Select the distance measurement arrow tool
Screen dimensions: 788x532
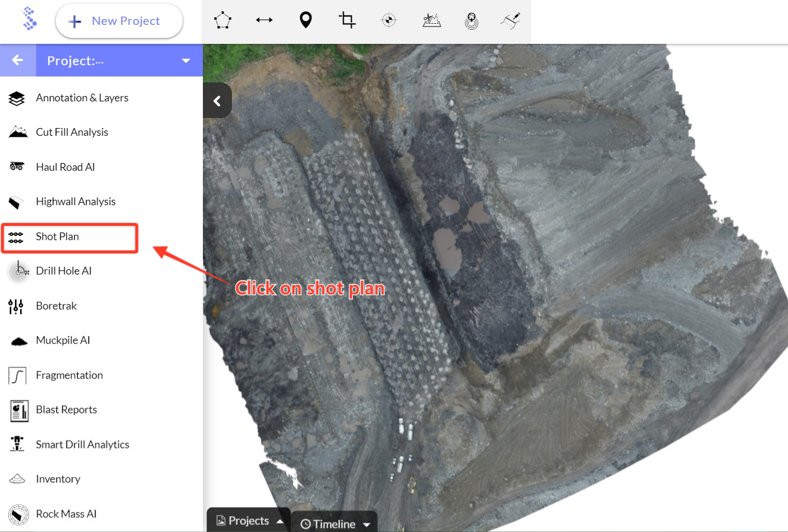coord(264,20)
